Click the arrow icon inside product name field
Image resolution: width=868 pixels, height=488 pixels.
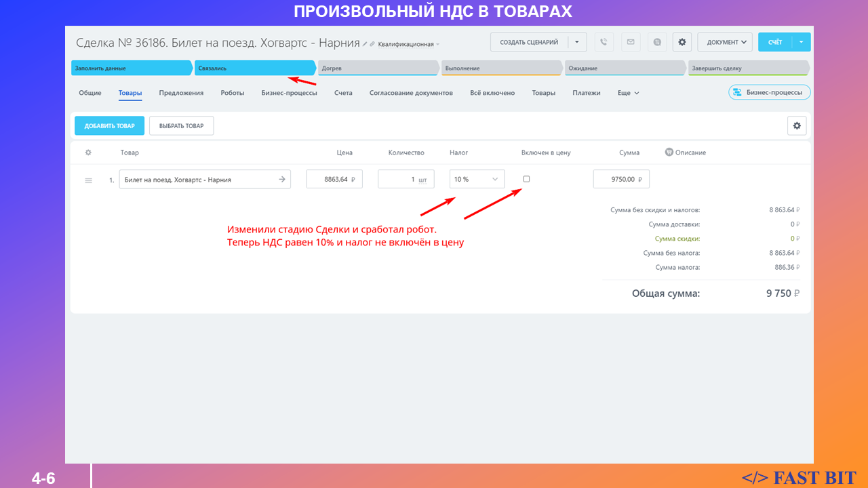pos(282,180)
